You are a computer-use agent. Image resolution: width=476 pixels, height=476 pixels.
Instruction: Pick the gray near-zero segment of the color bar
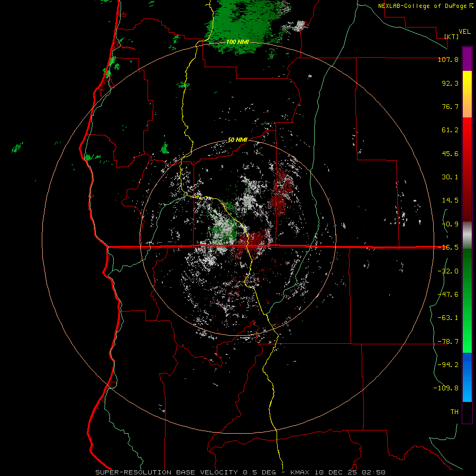click(x=467, y=235)
